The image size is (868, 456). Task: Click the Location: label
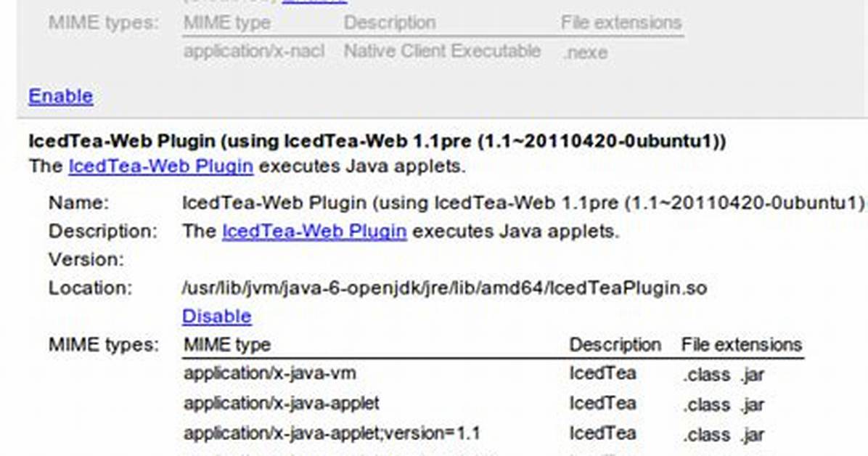click(x=90, y=288)
